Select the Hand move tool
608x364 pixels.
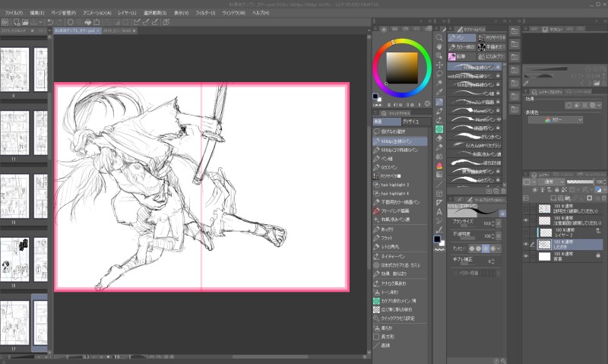tap(439, 46)
